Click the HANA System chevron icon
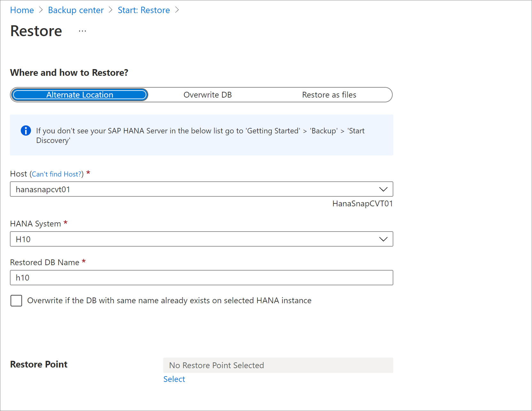Viewport: 532px width, 411px height. pos(383,239)
